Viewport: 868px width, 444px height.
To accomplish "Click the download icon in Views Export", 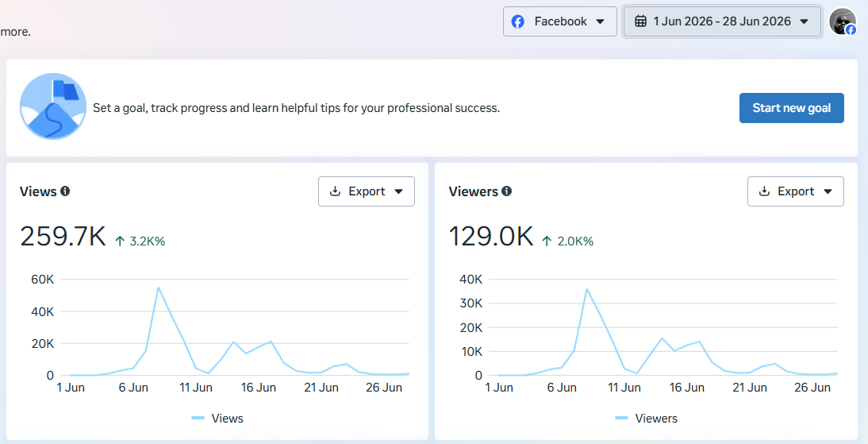I will pos(335,191).
